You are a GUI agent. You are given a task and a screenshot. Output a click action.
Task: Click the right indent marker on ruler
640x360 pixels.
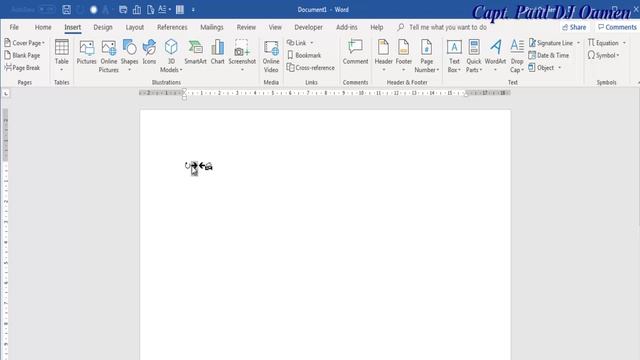(466, 95)
